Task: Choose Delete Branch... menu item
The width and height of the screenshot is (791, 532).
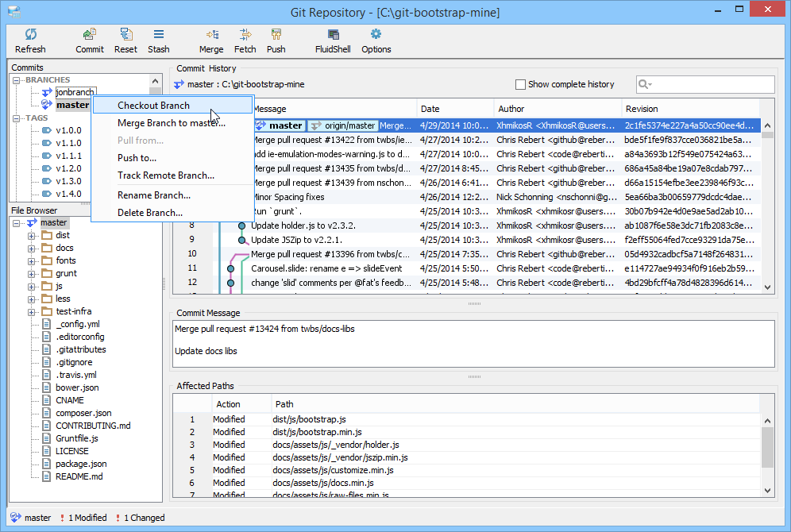Action: pos(172,212)
